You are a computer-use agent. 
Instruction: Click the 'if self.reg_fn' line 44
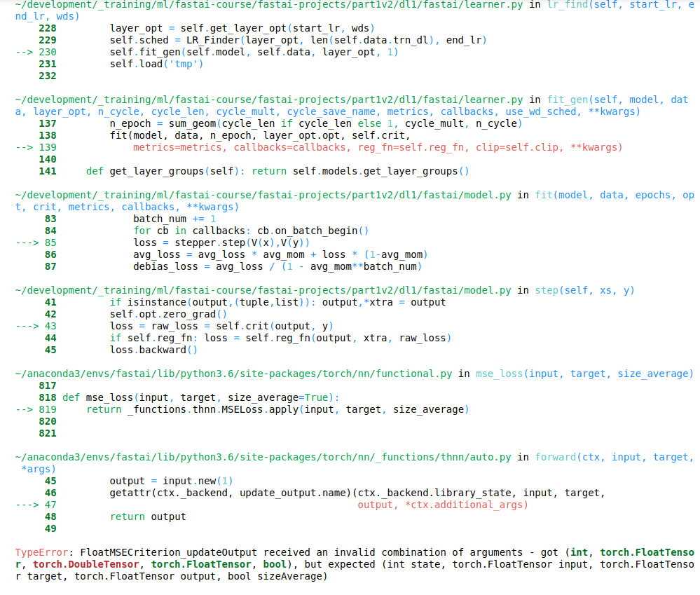(x=280, y=338)
